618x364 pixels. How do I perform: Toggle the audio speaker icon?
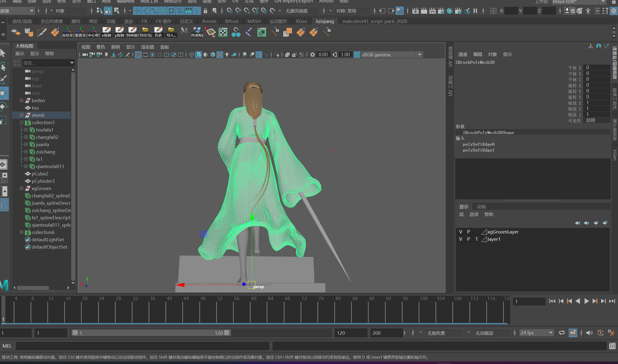click(589, 333)
